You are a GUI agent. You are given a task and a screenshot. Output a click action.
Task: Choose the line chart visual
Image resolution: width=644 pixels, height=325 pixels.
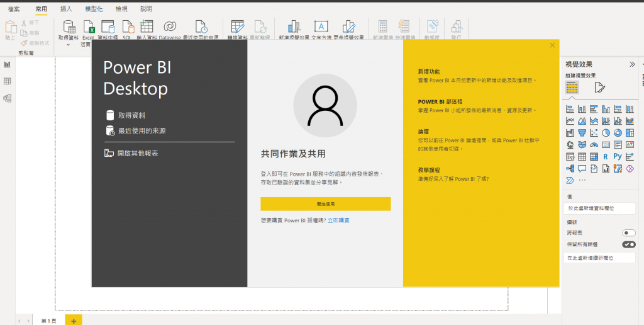570,121
